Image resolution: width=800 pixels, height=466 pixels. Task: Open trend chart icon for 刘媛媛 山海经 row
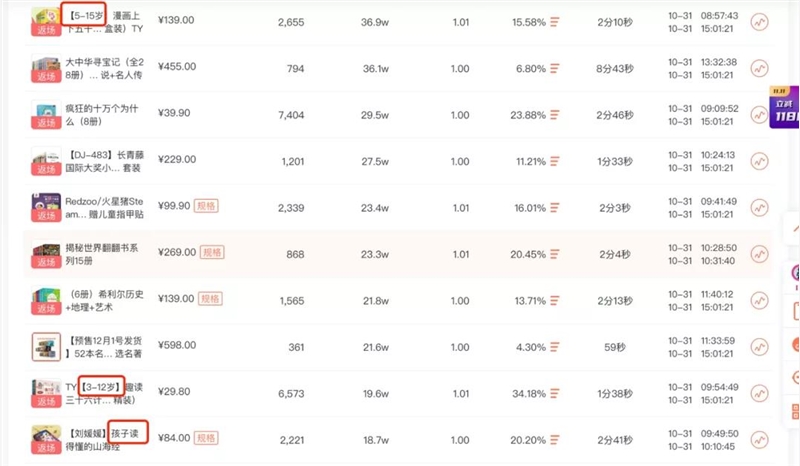pos(759,440)
